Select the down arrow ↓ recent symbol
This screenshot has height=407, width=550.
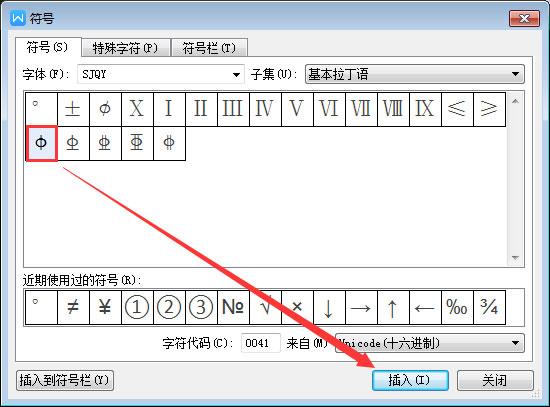329,307
